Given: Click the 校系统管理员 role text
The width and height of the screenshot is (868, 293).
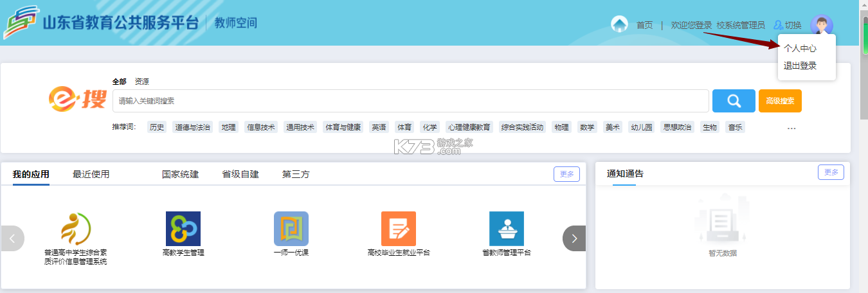Looking at the screenshot, I should coord(741,25).
